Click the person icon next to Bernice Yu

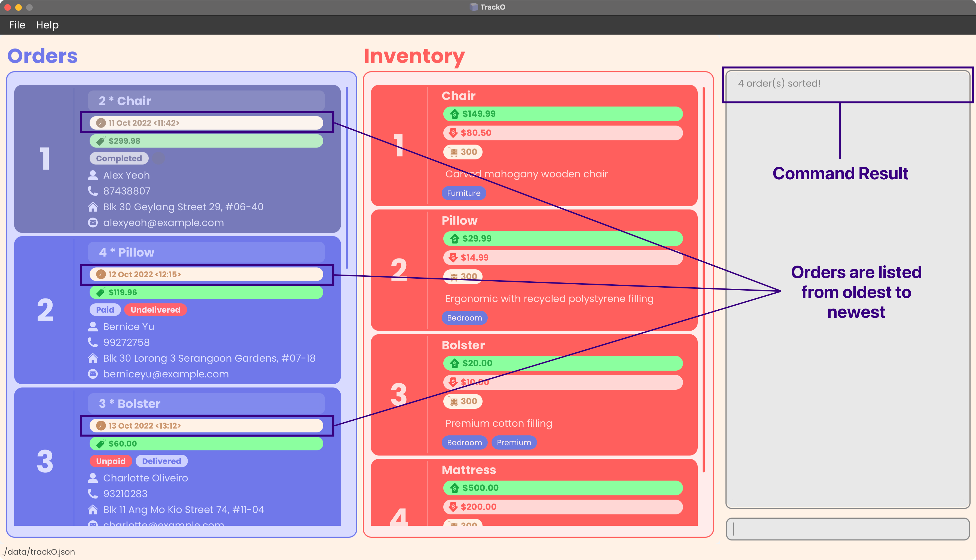93,327
